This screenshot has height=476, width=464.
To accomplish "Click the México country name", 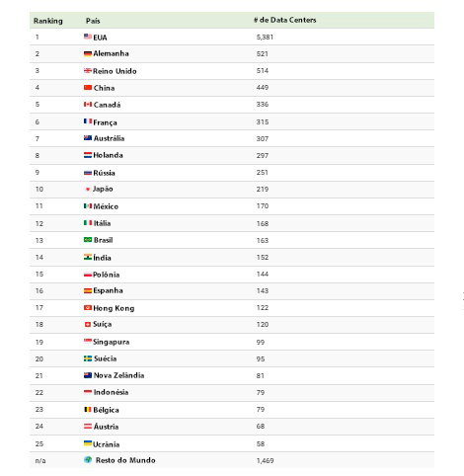I will click(x=106, y=206).
